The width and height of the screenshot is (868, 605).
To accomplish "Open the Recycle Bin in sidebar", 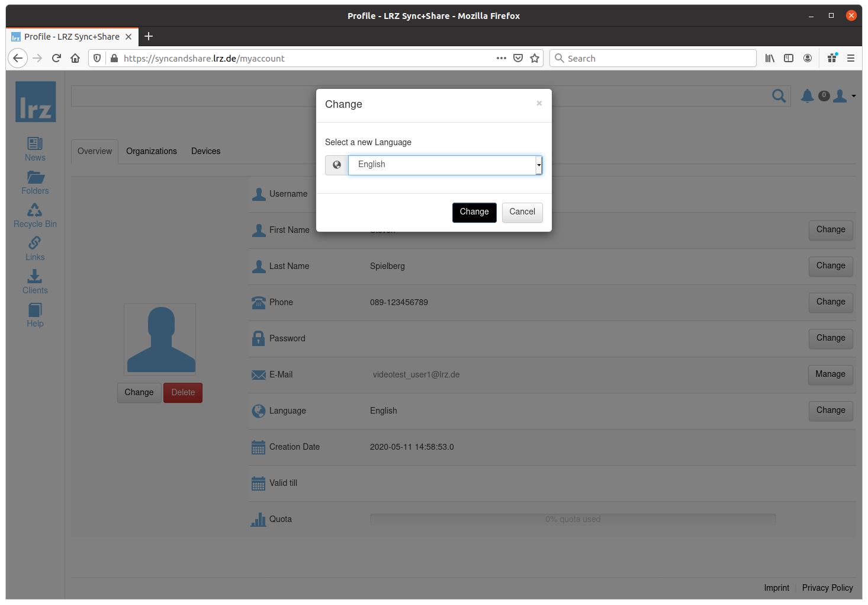I will pos(35,216).
